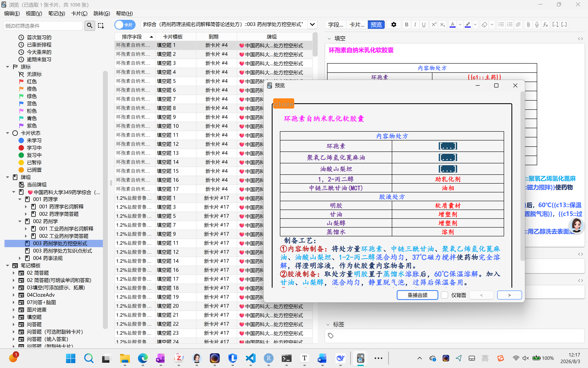Open Microsoft Edge from taskbar
Viewport: 588px width, 368px height.
(143, 358)
